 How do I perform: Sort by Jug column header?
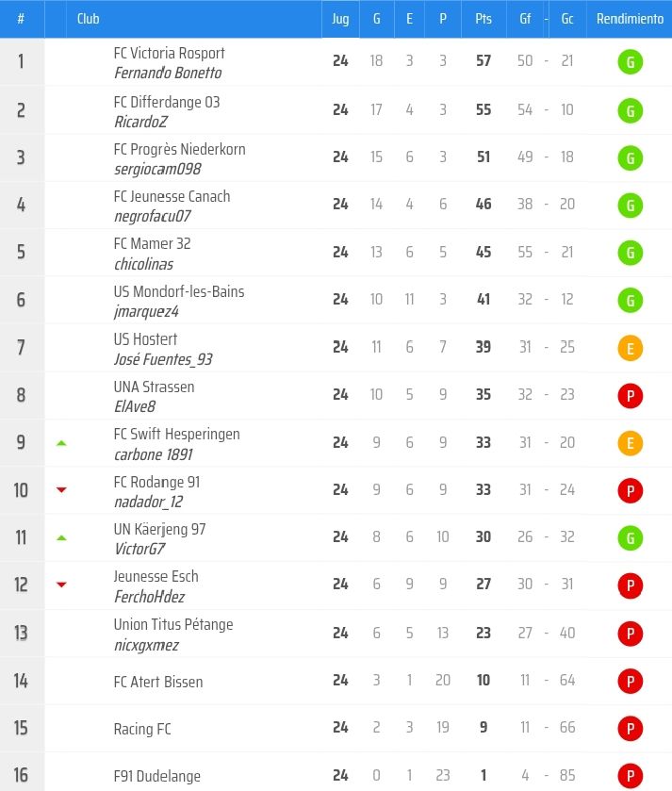coord(340,19)
